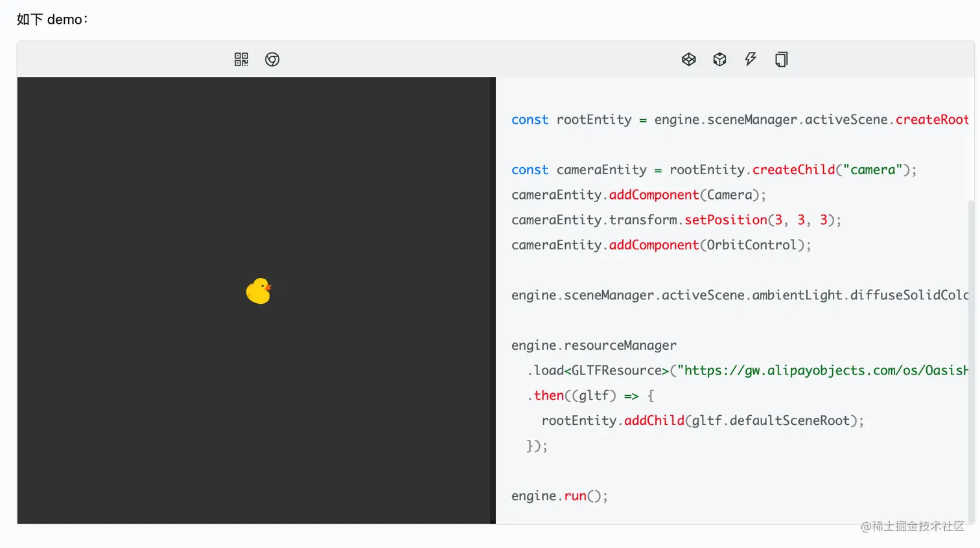Click the engine.run(); line

(559, 496)
